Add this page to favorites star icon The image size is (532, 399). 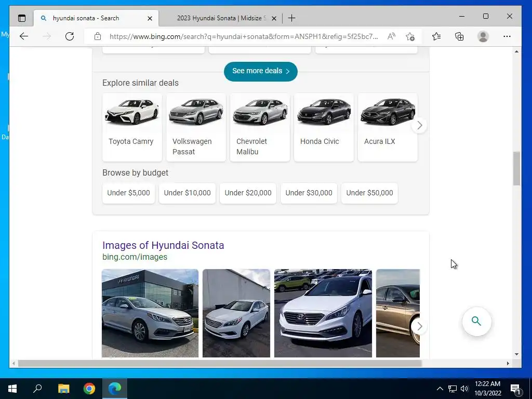point(410,36)
